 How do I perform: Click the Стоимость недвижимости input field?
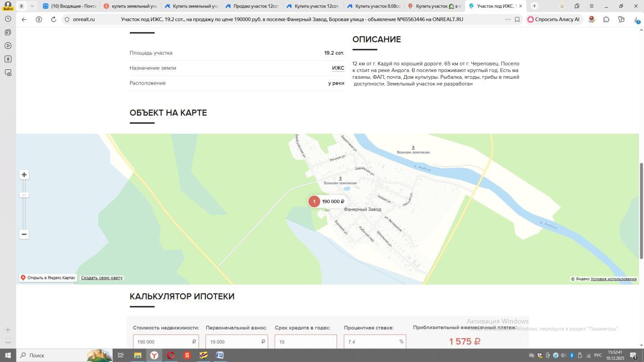click(166, 342)
